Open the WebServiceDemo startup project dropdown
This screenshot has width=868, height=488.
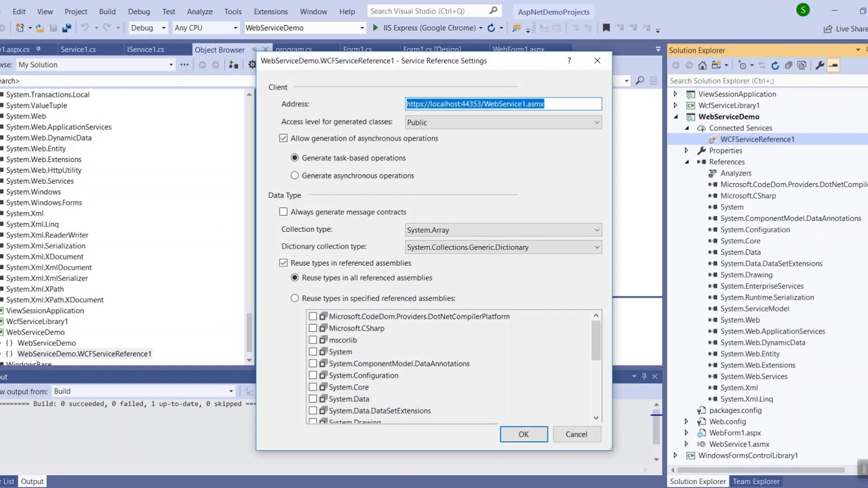(304, 28)
